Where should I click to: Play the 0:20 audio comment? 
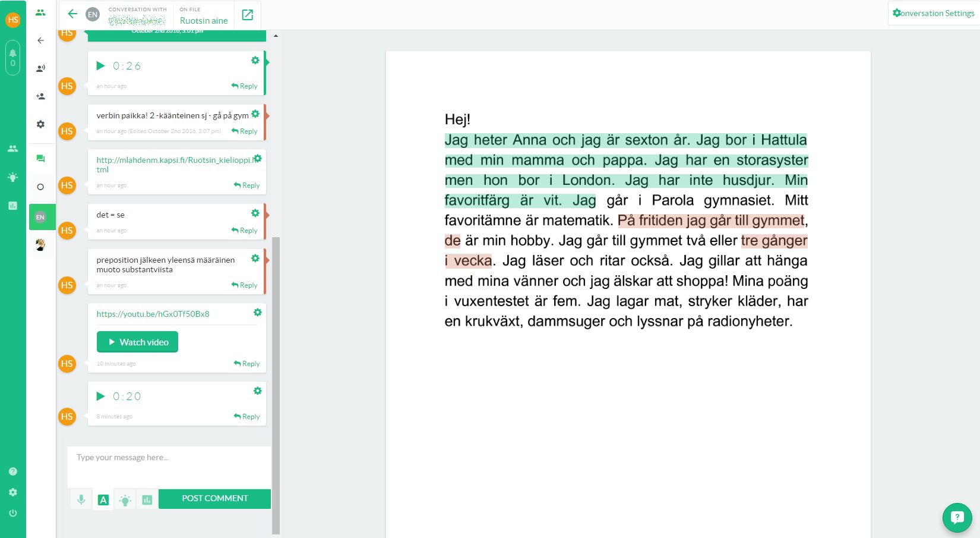coord(101,397)
